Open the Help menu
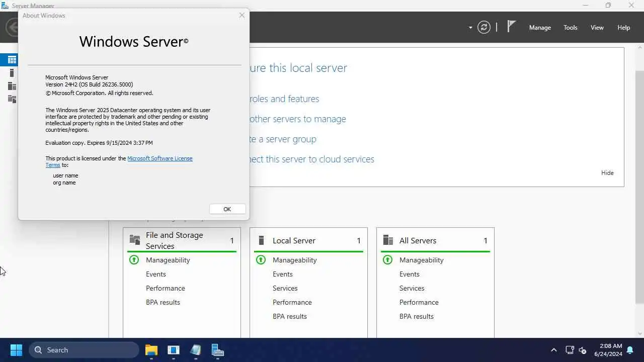The width and height of the screenshot is (644, 362). (624, 28)
